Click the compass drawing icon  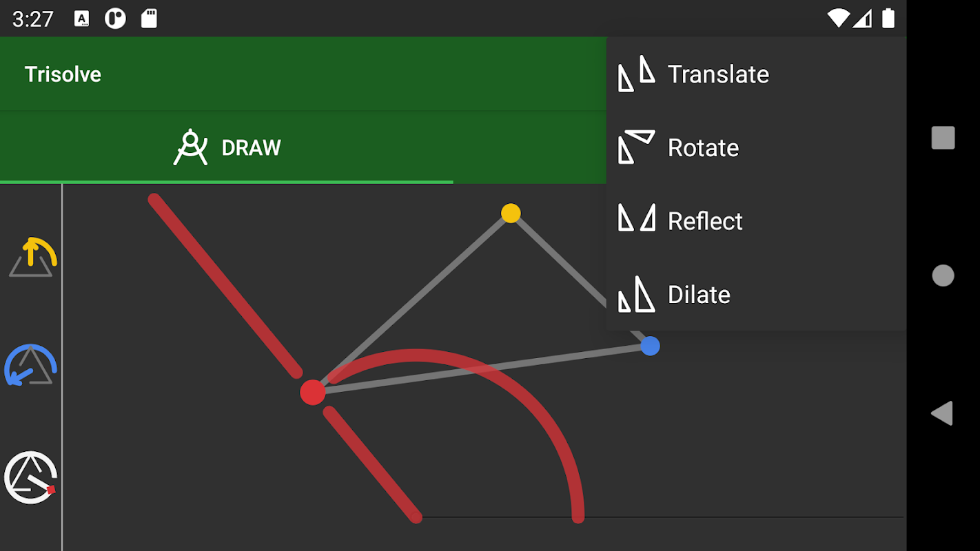pyautogui.click(x=190, y=147)
